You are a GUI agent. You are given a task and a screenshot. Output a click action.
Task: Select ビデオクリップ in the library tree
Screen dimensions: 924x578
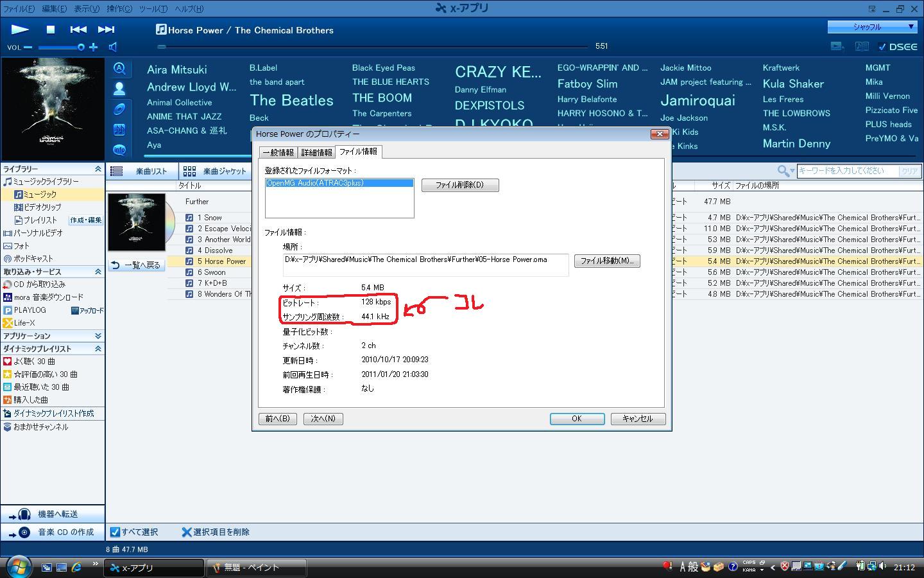click(x=42, y=207)
